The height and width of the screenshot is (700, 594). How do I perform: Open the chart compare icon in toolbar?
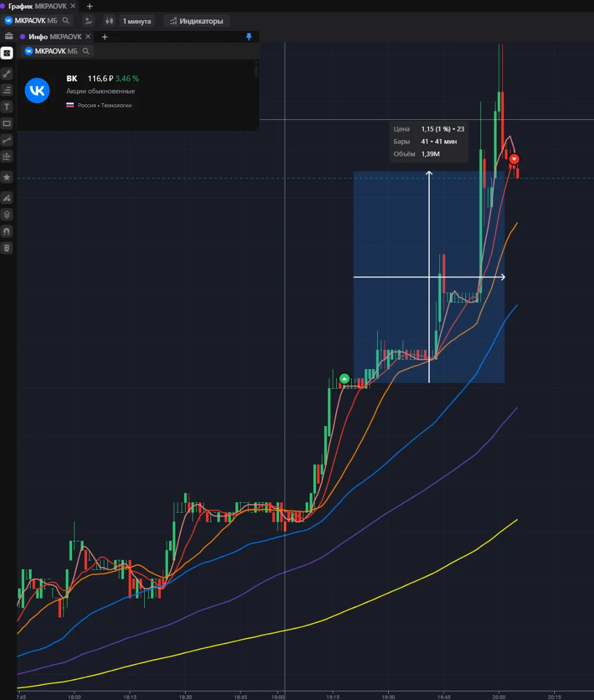tap(88, 21)
